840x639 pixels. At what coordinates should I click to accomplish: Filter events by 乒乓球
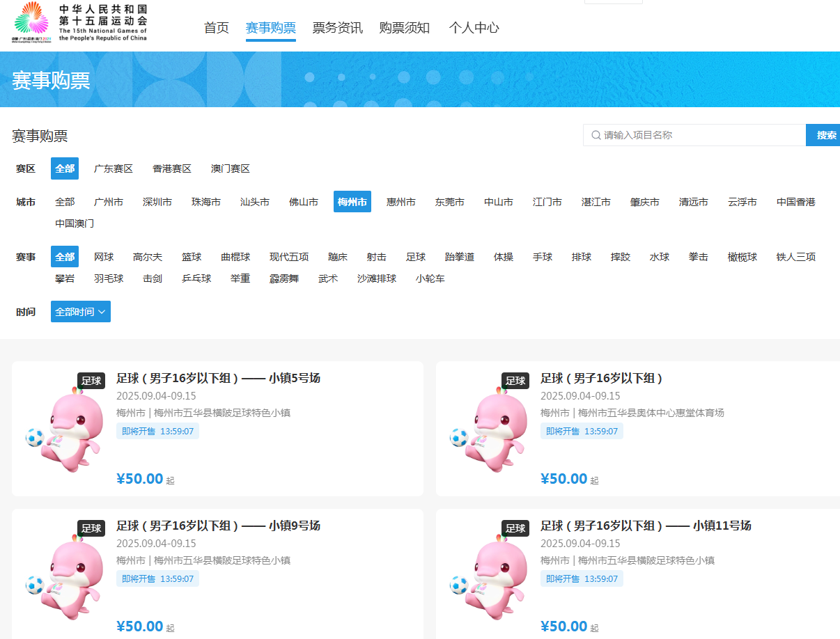coord(196,278)
